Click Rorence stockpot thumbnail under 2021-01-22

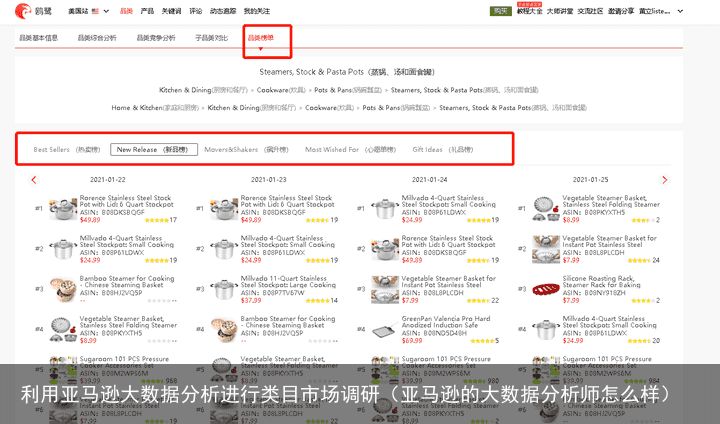click(x=63, y=209)
